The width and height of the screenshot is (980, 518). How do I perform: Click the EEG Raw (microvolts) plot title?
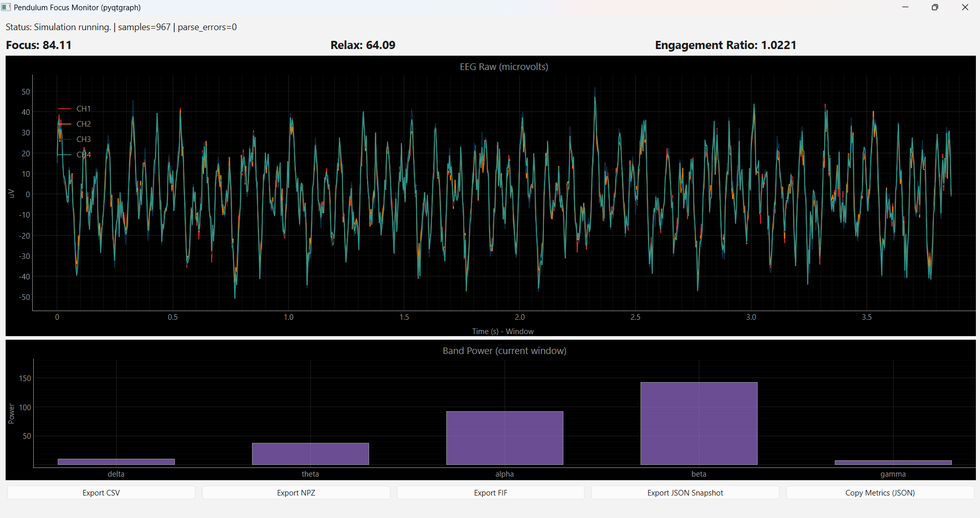tap(504, 67)
